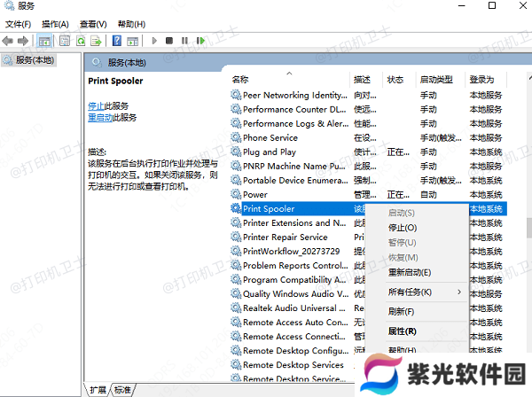Toggle the show/hide console tree icon
532x397 pixels.
click(x=44, y=41)
